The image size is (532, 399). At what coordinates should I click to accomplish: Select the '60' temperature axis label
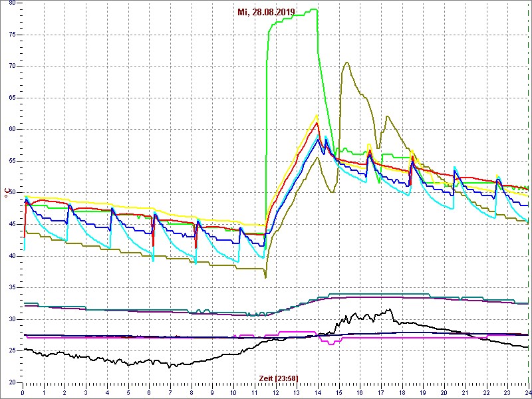[x=13, y=129]
